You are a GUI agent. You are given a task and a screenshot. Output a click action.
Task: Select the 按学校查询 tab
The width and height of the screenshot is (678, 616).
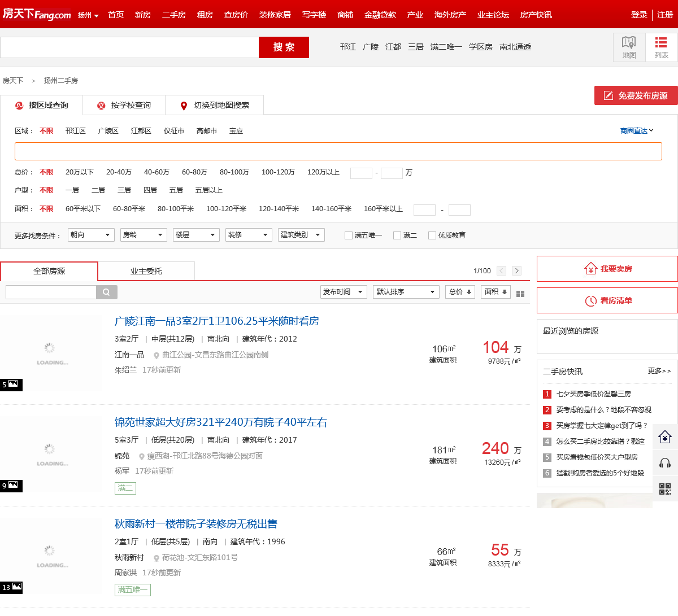tap(124, 105)
